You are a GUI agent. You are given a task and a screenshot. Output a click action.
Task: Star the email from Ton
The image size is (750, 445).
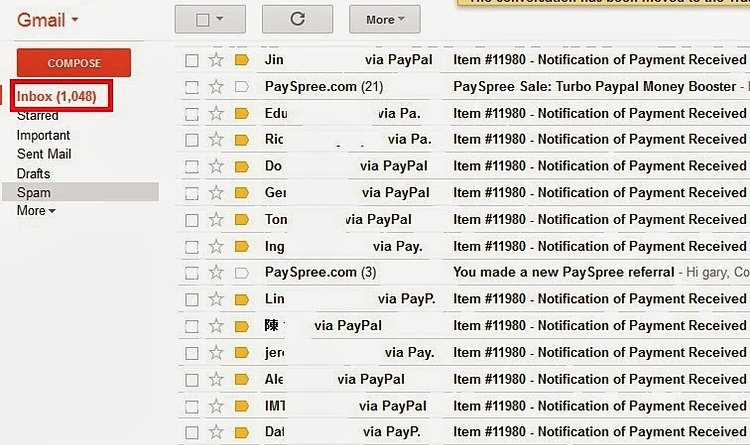coord(216,220)
